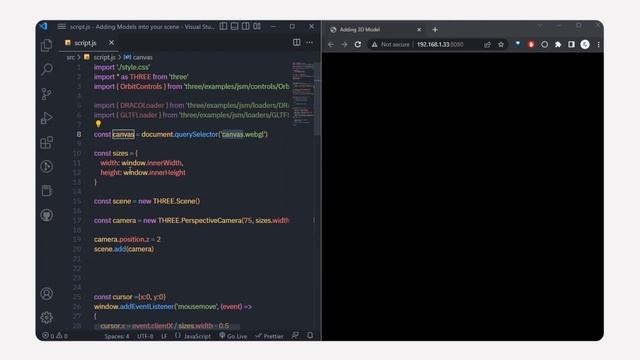The height and width of the screenshot is (360, 640).
Task: Open the browser profile avatar
Action: 585,44
